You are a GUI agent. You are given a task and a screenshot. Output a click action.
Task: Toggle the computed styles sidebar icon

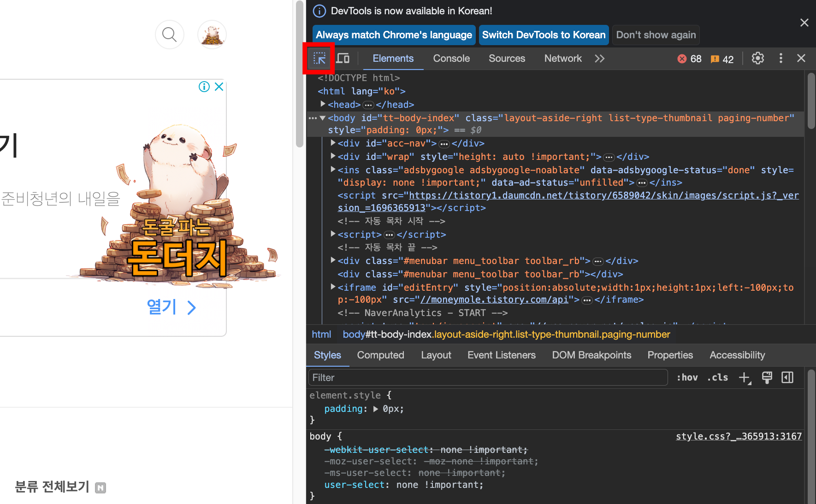[787, 378]
